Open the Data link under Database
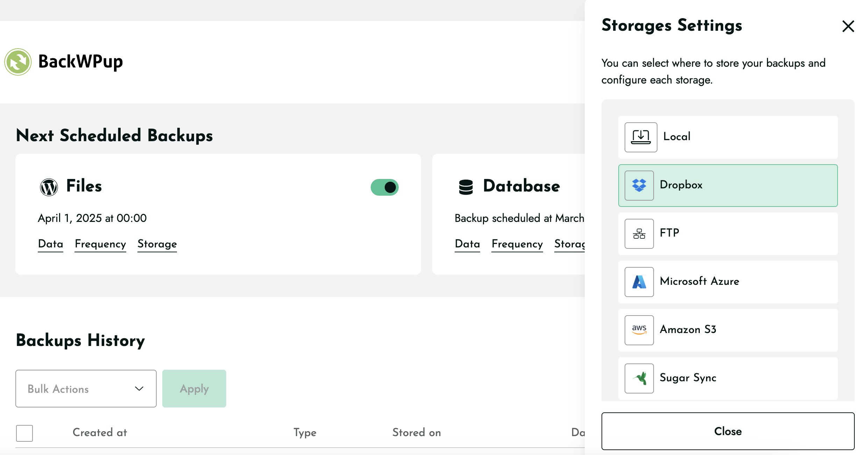The width and height of the screenshot is (868, 455). tap(467, 244)
